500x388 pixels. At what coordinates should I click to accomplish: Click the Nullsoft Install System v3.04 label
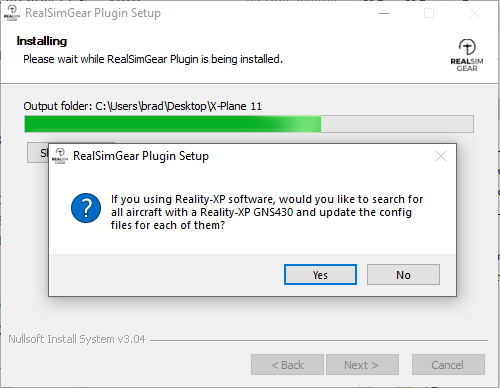(77, 339)
